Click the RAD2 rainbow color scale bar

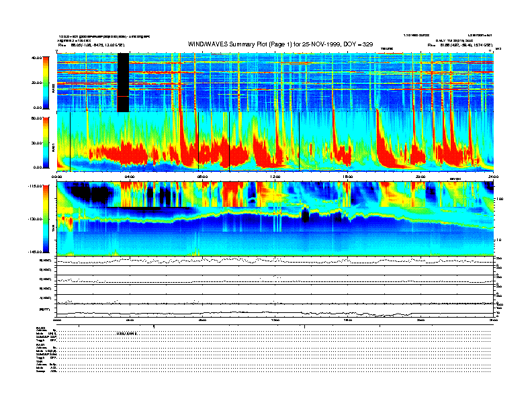(46, 83)
